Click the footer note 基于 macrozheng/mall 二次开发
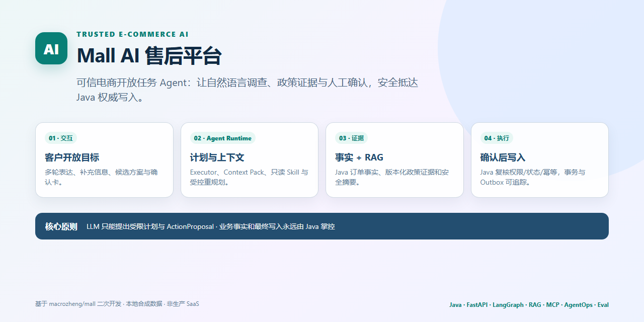The width and height of the screenshot is (644, 322). coord(117,304)
